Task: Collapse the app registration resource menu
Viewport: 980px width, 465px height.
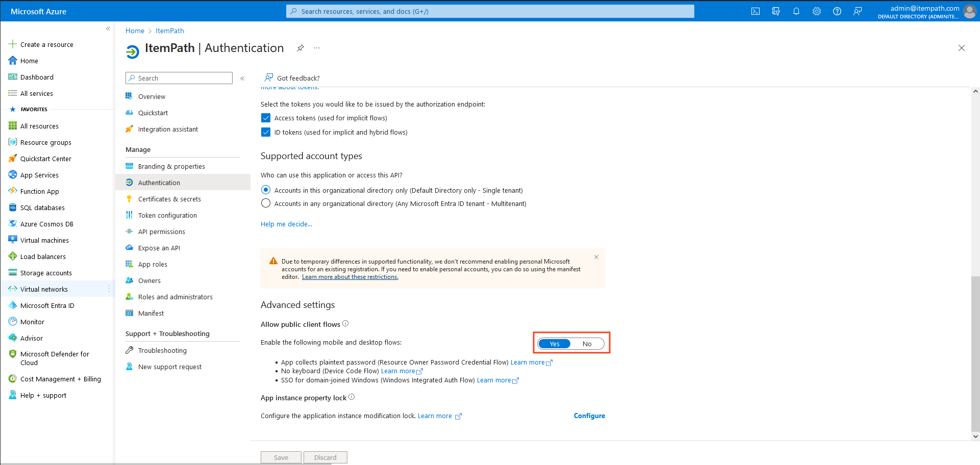Action: [242, 79]
